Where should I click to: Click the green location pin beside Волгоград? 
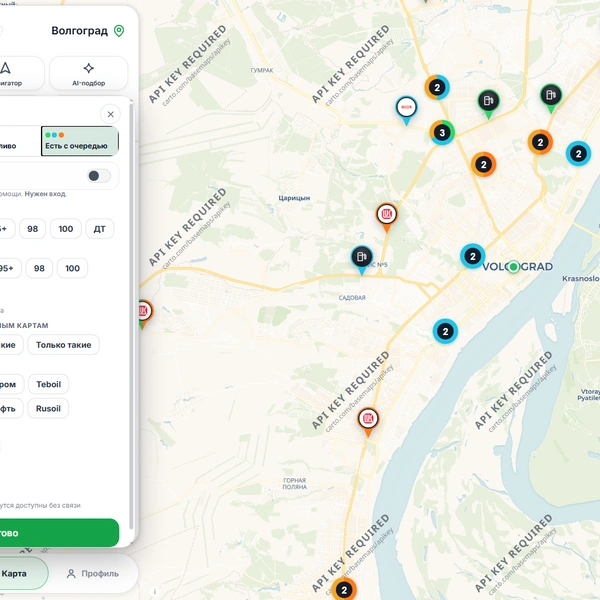coord(119,31)
